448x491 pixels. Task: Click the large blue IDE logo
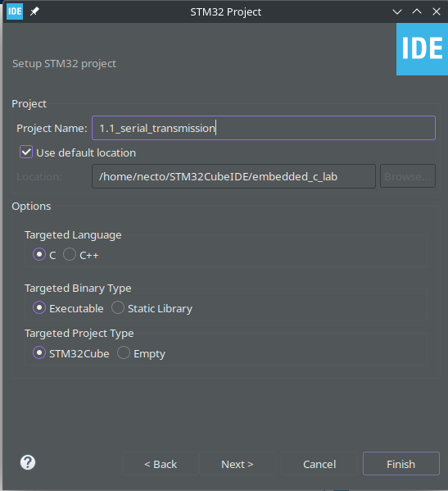tap(422, 49)
